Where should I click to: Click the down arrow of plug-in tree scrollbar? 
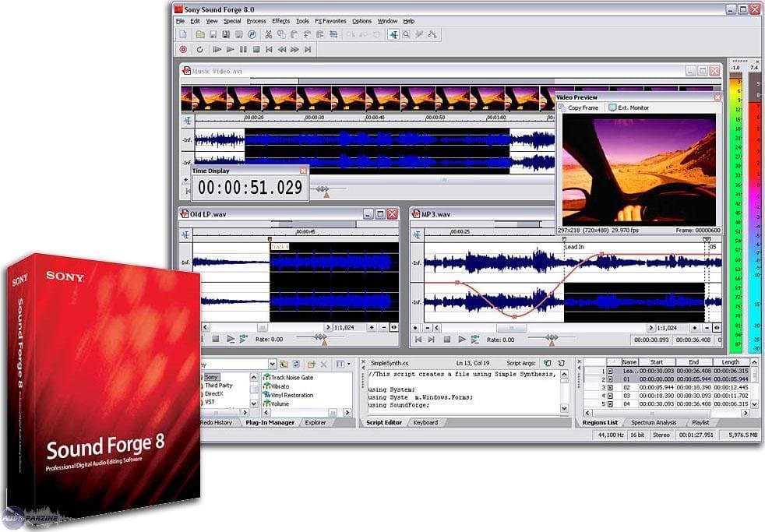tap(254, 403)
